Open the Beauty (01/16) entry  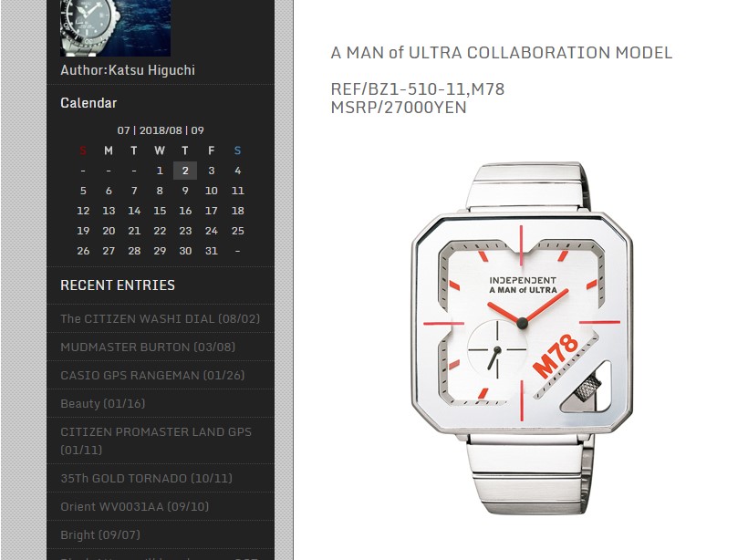(102, 403)
